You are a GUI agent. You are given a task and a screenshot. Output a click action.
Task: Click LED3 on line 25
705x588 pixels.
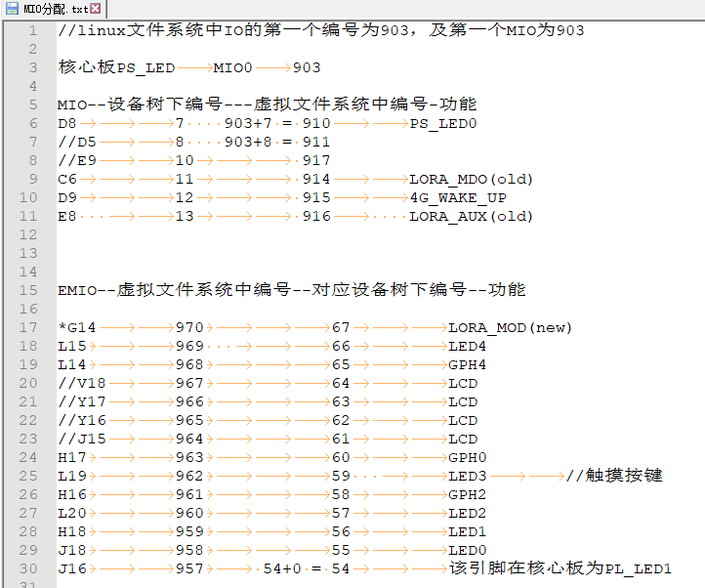coord(467,476)
